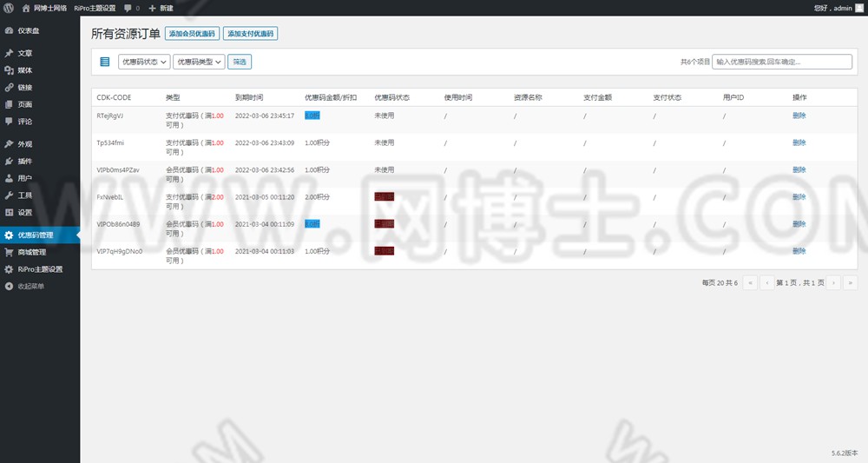Click the 到期时间 column header
868x463 pixels.
pyautogui.click(x=249, y=97)
